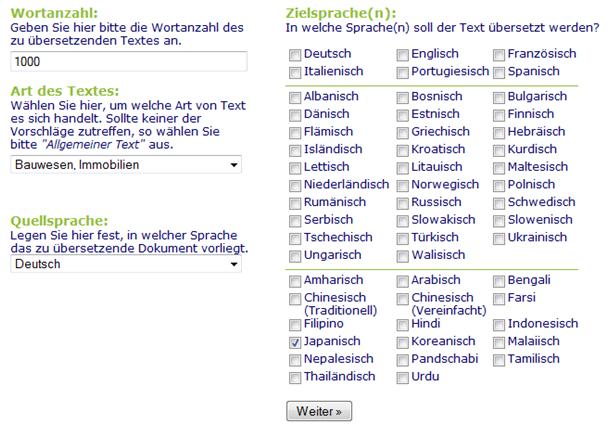The width and height of the screenshot is (609, 426).
Task: Open the Quellsprache dropdown showing Deutsch
Action: (126, 264)
